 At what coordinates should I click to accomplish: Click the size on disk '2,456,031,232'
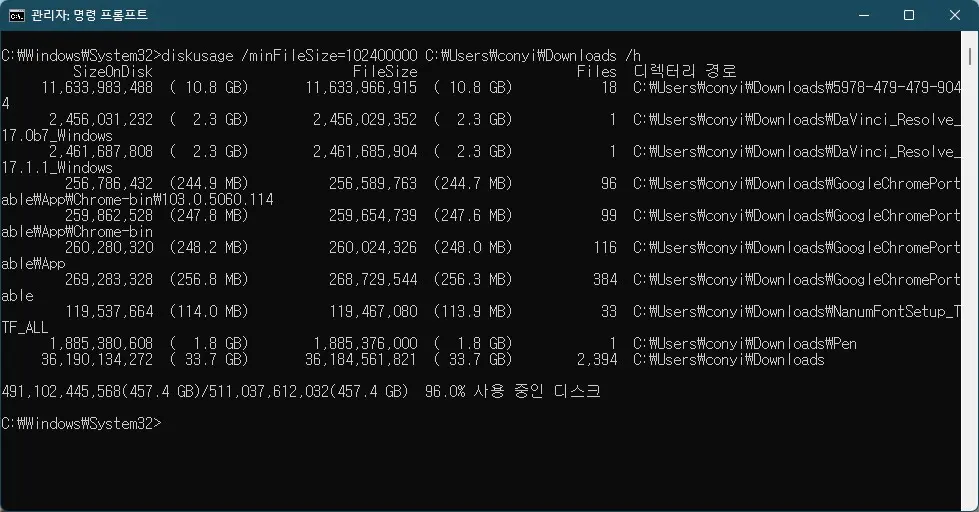pos(101,120)
